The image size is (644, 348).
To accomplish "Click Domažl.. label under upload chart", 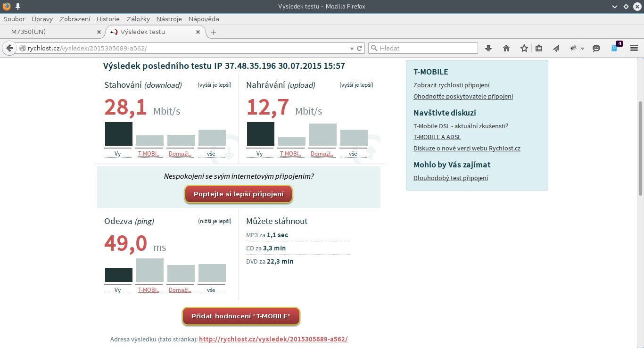I will click(322, 154).
